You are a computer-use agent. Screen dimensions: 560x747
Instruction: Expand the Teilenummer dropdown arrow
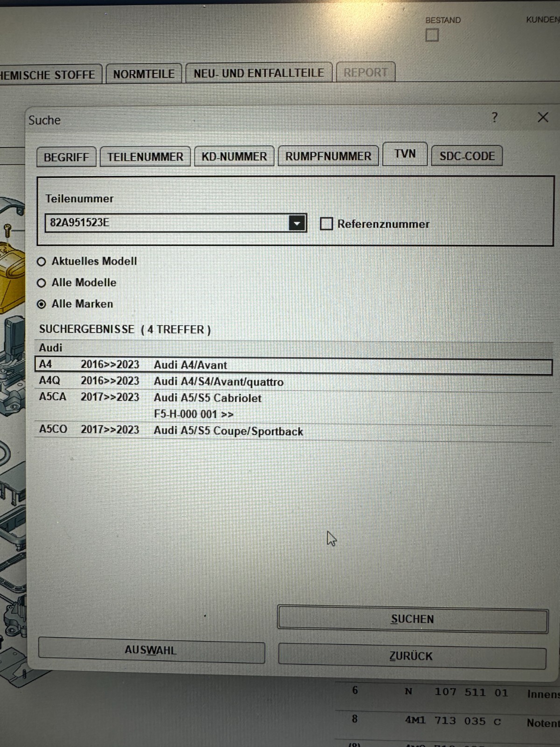[x=297, y=223]
